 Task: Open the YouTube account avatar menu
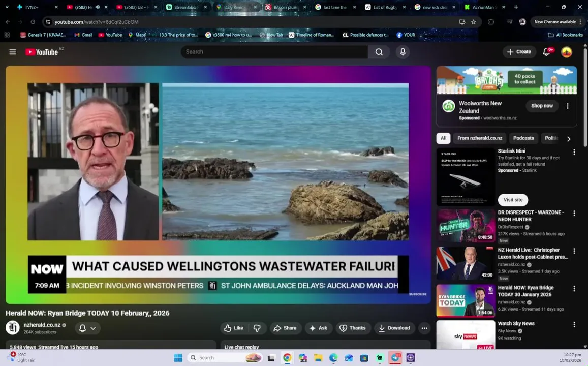pos(566,52)
